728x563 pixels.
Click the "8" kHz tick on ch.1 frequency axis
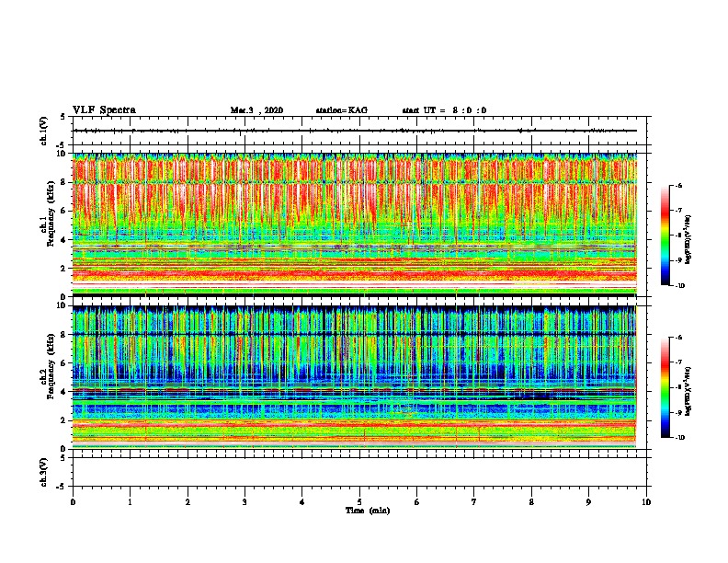63,182
